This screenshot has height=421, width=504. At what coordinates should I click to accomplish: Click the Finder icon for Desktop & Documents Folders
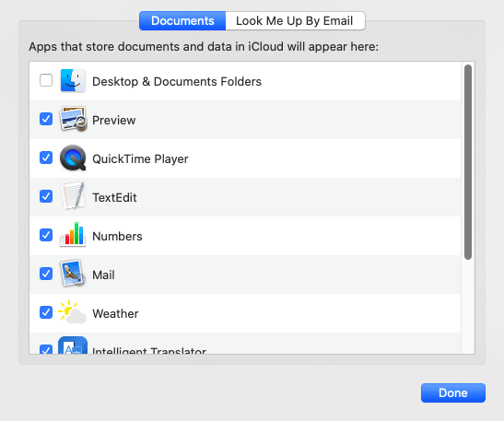[73, 80]
